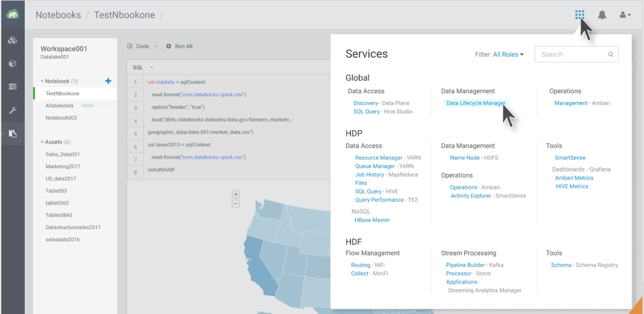Open US_data2017 asset
The width and height of the screenshot is (644, 314).
click(61, 178)
